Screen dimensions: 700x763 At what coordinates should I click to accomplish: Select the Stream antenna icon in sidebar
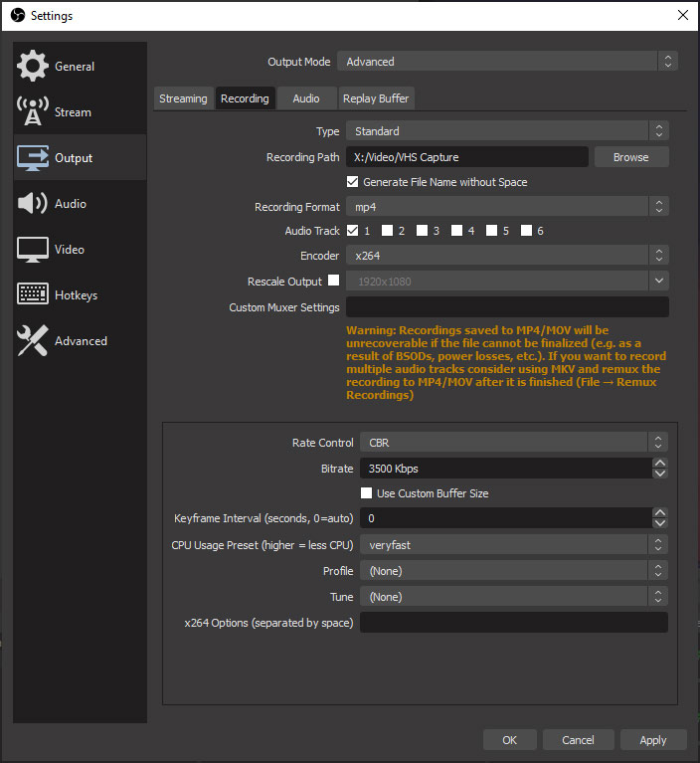(x=33, y=112)
